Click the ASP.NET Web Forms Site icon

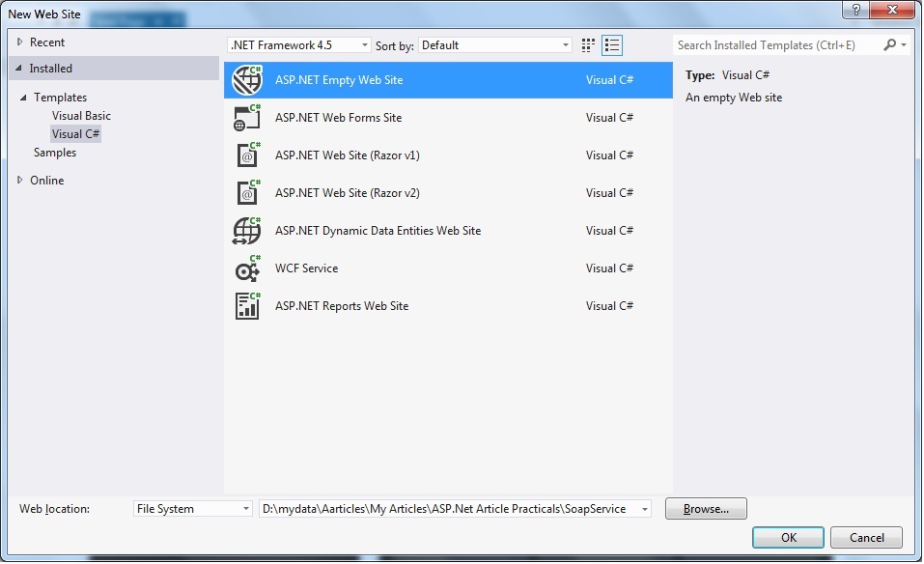pyautogui.click(x=247, y=118)
